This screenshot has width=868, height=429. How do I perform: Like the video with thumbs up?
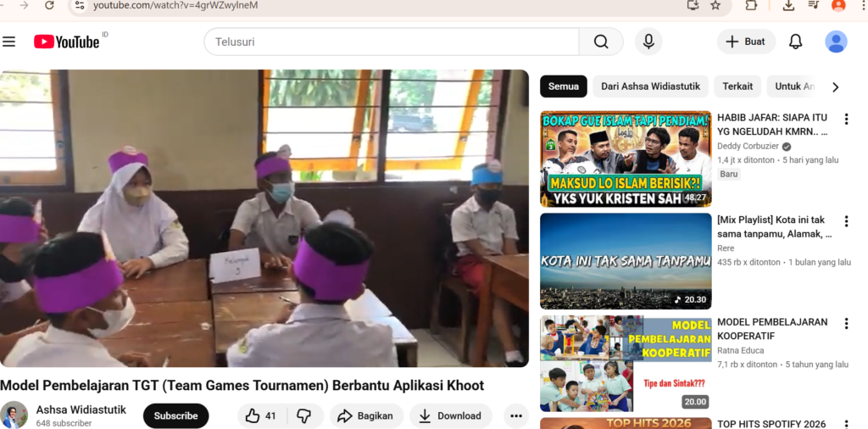pos(261,415)
